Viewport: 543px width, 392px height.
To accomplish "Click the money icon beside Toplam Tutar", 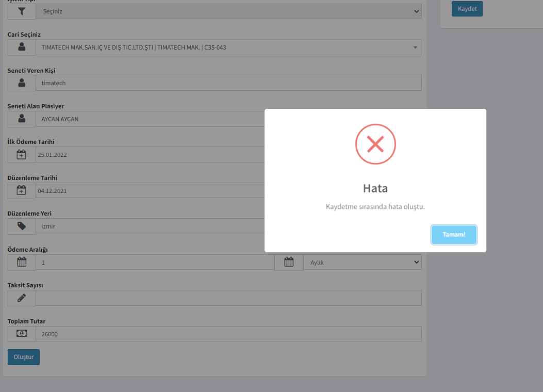I will (22, 334).
